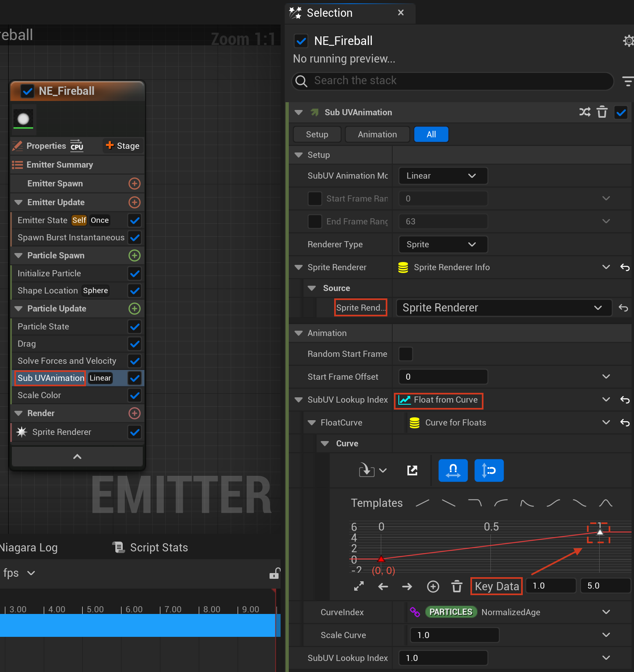Toggle the Drag module checkbox
634x672 pixels.
point(135,344)
